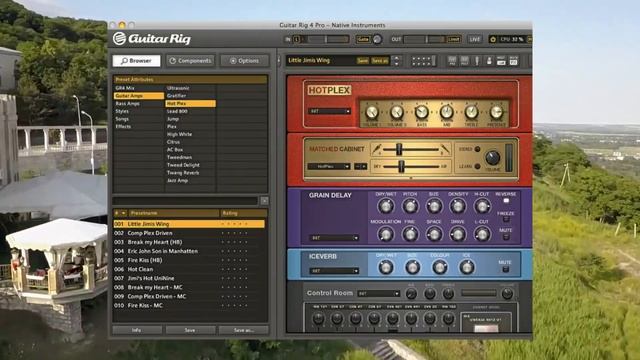Clear the preset search field

point(264,201)
